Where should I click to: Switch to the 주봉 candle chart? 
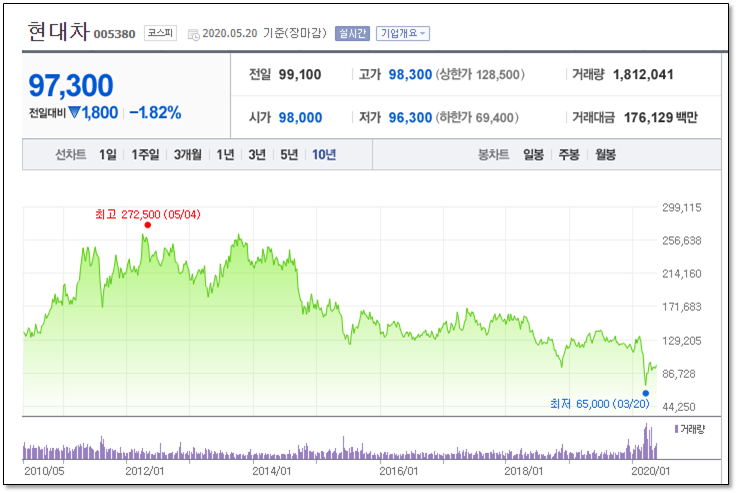(x=569, y=154)
